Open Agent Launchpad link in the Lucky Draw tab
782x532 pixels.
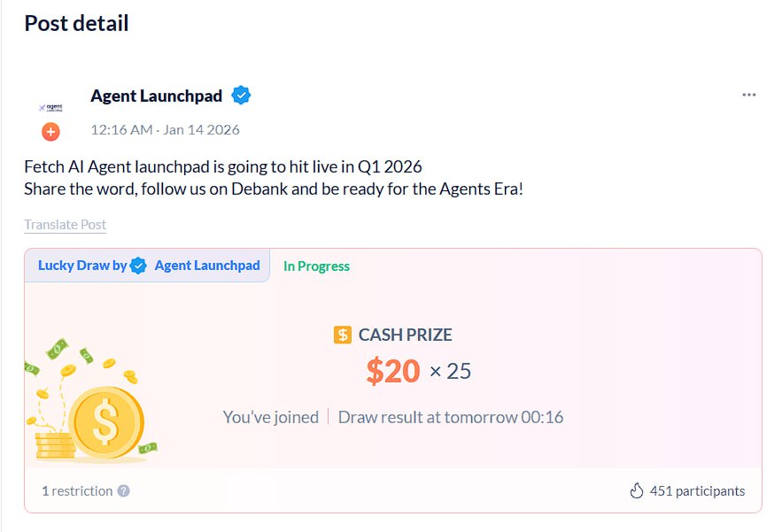point(207,266)
